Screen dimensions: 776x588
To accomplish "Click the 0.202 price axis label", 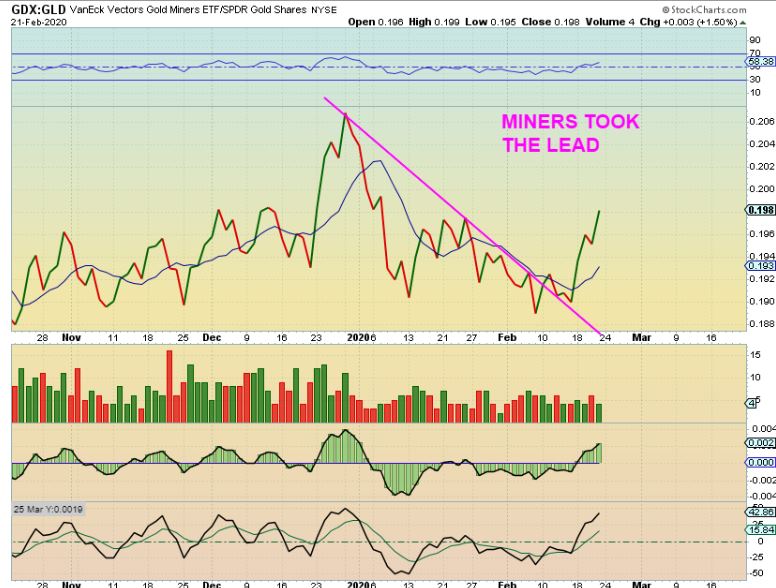I will pyautogui.click(x=762, y=166).
